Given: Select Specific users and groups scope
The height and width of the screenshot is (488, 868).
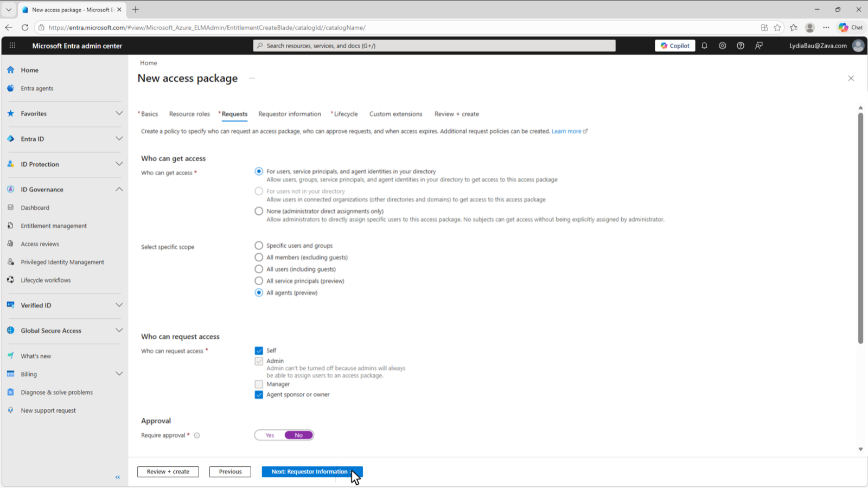Looking at the screenshot, I should (x=259, y=246).
